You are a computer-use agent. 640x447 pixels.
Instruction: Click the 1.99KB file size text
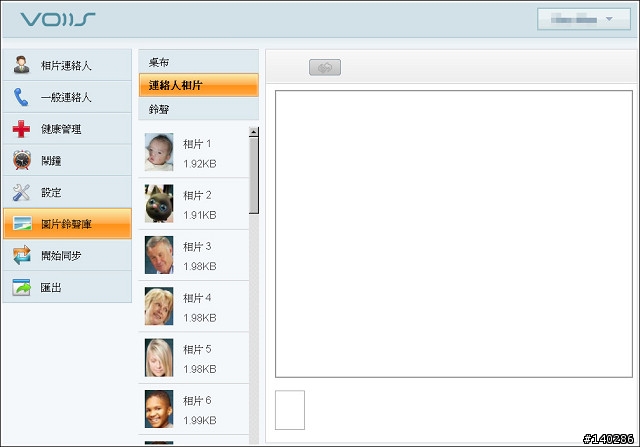click(x=200, y=420)
